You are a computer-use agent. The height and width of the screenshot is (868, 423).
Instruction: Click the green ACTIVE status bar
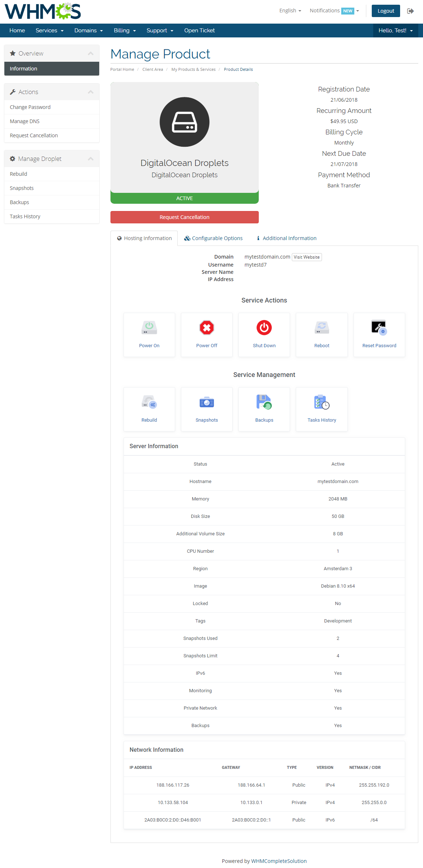point(185,198)
